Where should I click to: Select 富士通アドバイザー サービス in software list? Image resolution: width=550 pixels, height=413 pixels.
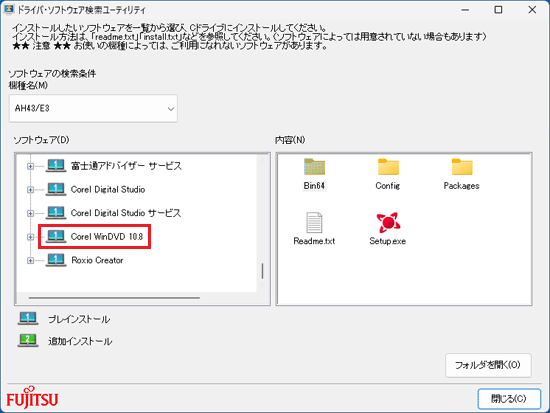(x=126, y=166)
